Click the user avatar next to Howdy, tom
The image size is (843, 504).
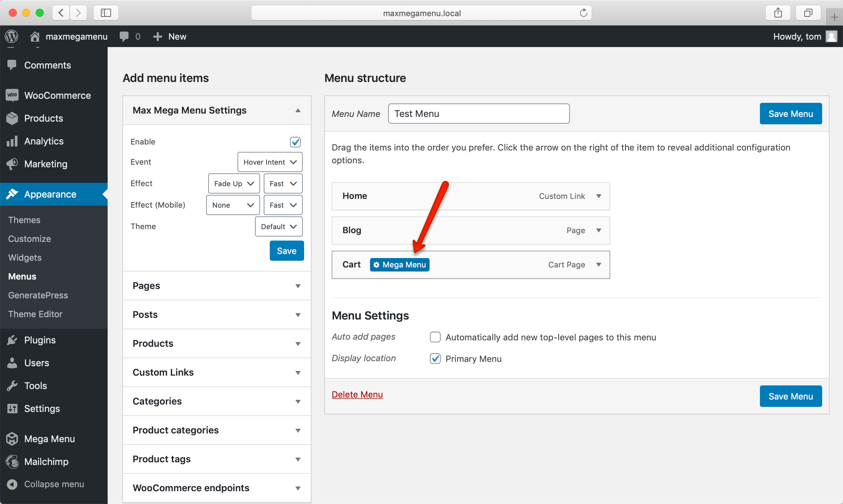832,36
